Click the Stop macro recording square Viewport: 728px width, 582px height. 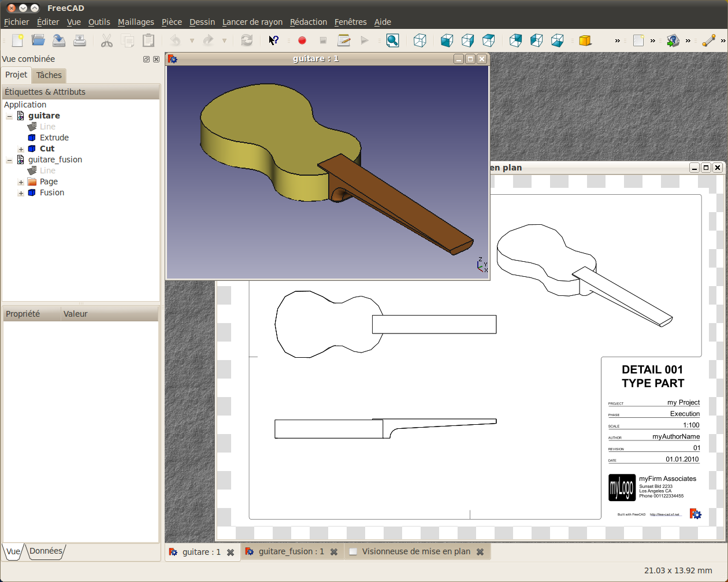coord(323,40)
